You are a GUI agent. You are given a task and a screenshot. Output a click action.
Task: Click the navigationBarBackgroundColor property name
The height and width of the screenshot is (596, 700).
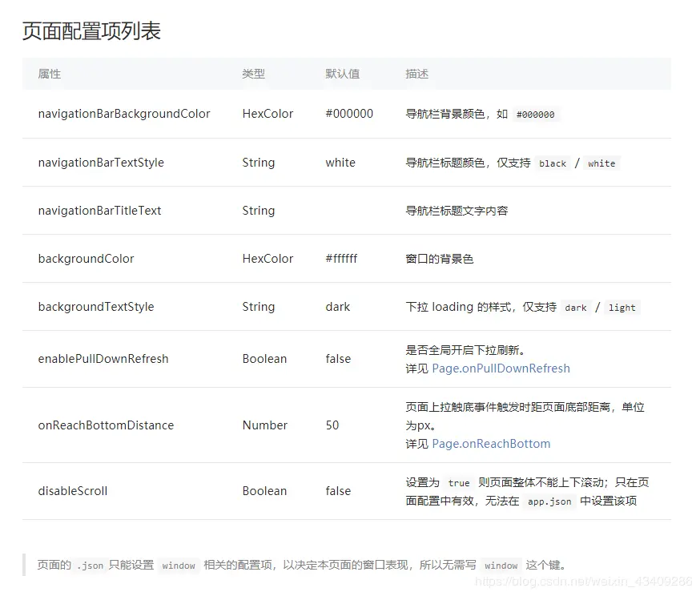(x=124, y=114)
